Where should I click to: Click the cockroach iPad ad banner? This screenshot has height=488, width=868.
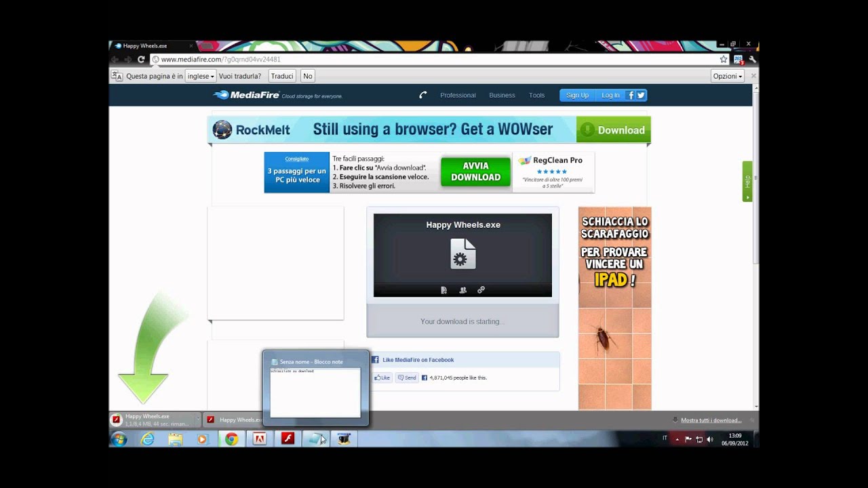614,308
